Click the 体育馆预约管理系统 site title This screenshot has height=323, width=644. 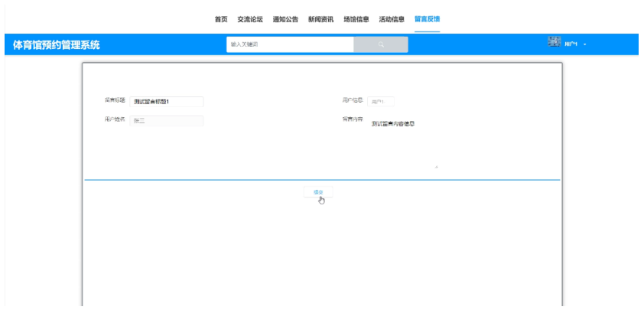57,45
